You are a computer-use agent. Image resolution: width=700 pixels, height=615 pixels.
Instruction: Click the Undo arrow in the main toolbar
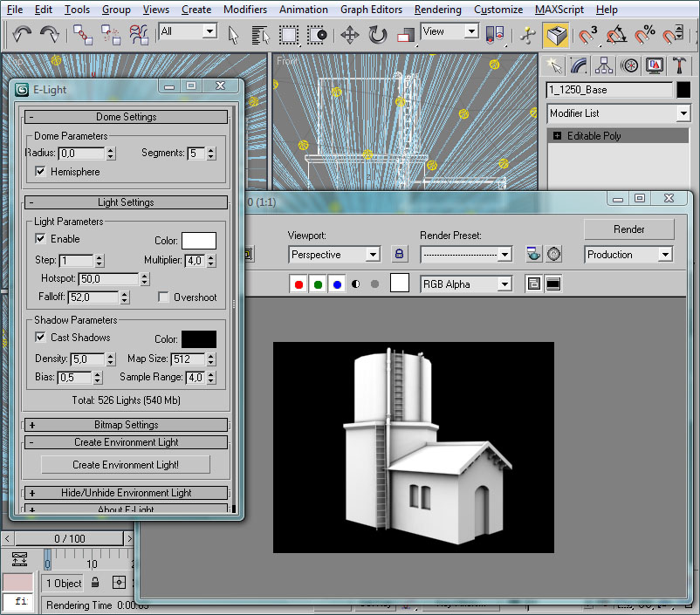(x=22, y=35)
